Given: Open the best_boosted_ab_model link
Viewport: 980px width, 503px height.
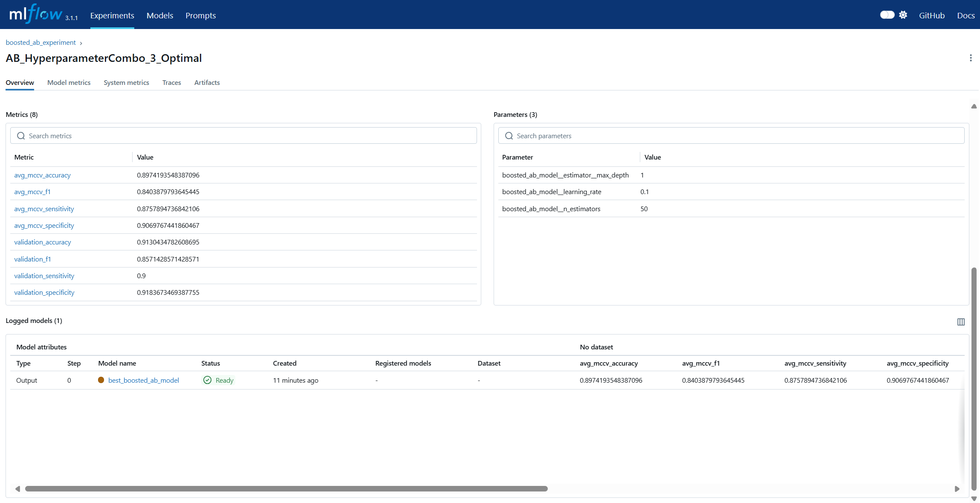Looking at the screenshot, I should click(x=143, y=380).
